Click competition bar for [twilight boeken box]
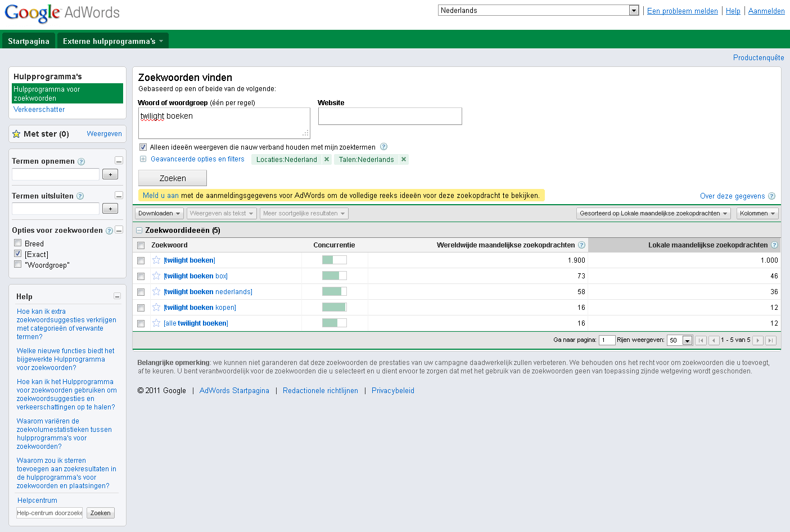This screenshot has width=790, height=532. click(x=335, y=276)
